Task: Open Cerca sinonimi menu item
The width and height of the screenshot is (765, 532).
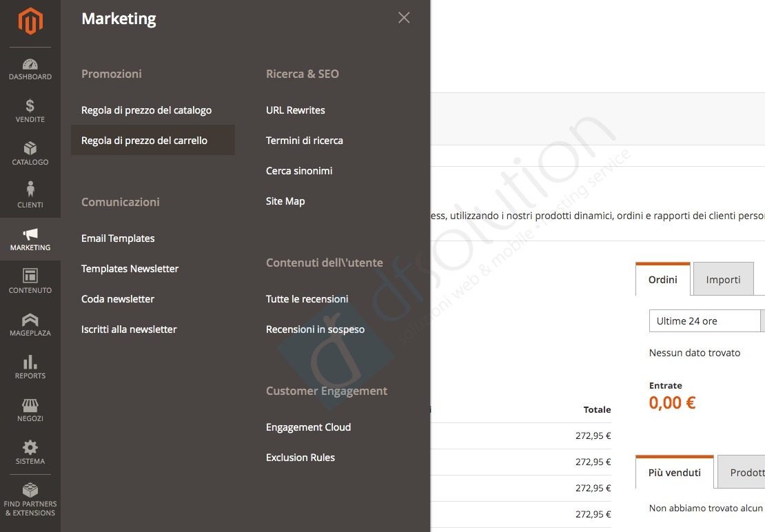Action: 299,171
